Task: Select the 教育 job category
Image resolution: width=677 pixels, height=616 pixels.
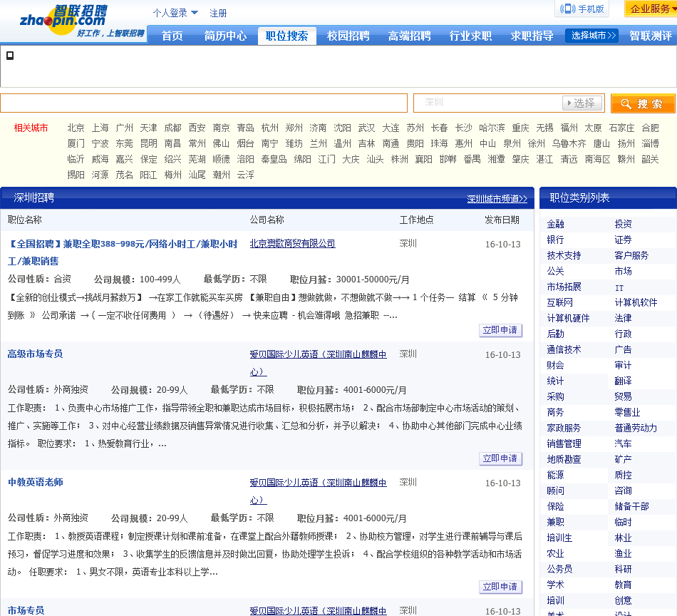Action: [623, 585]
